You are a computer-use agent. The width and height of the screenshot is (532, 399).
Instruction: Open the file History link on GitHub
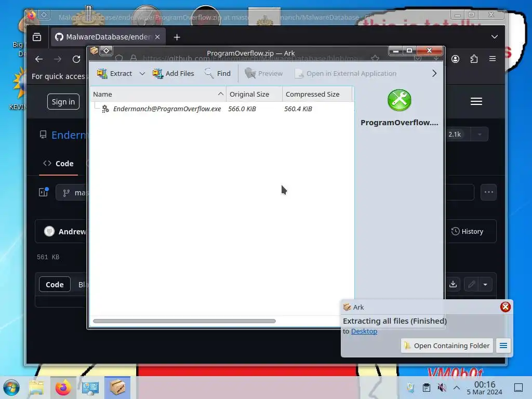click(x=467, y=231)
